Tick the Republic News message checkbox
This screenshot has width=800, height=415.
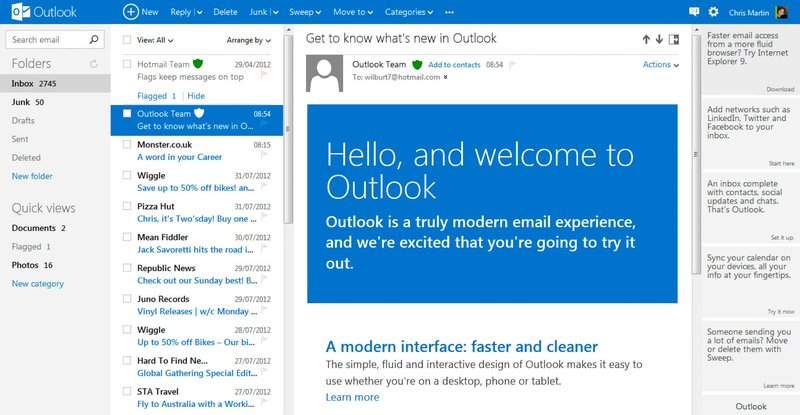(127, 268)
